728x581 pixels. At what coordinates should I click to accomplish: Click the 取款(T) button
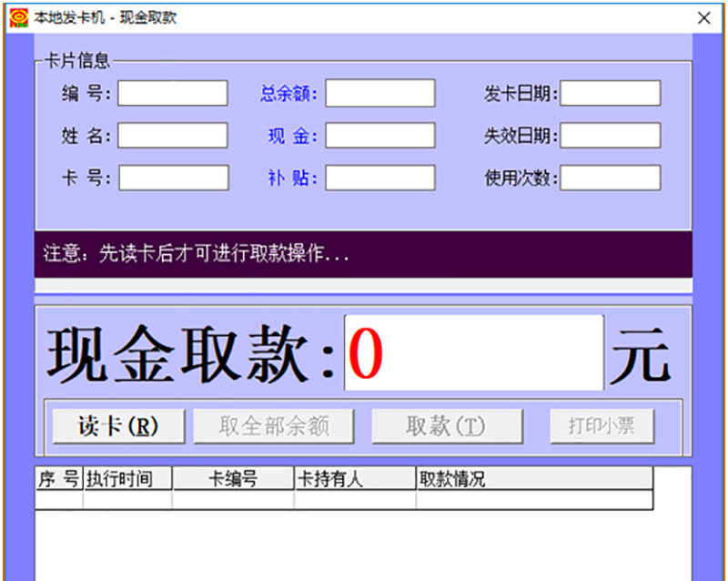coord(447,425)
